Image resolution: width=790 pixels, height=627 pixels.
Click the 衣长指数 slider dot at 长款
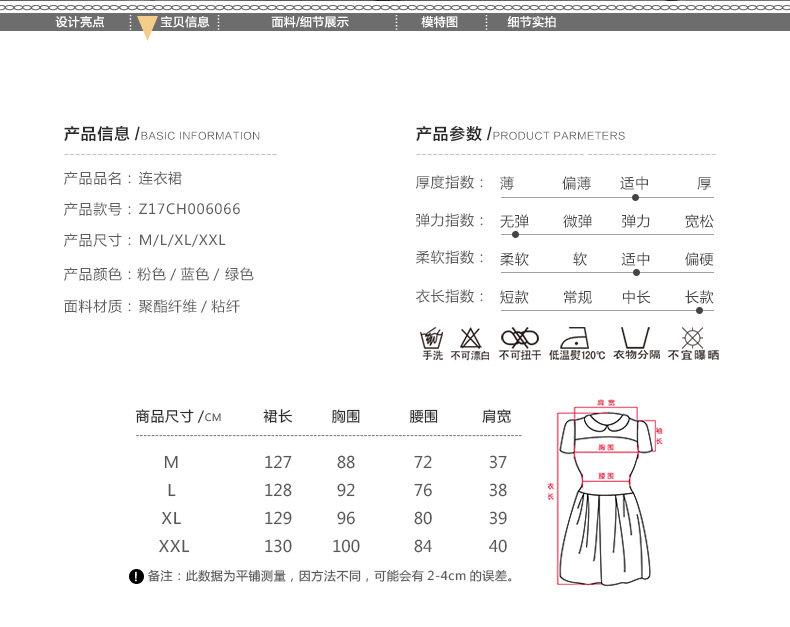(x=699, y=310)
